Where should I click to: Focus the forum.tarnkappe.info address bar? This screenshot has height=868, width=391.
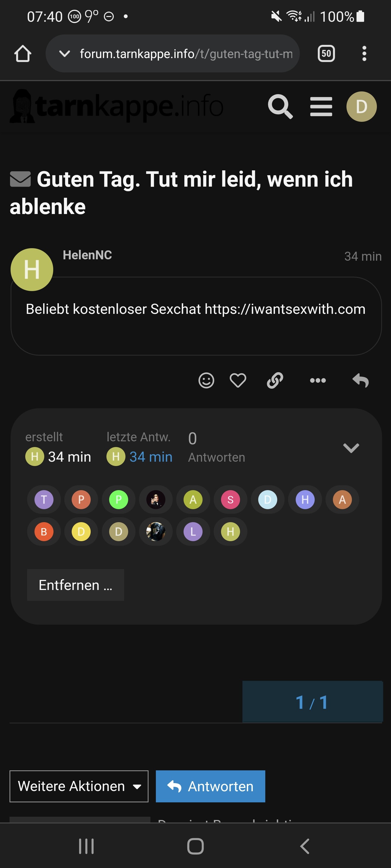point(185,54)
